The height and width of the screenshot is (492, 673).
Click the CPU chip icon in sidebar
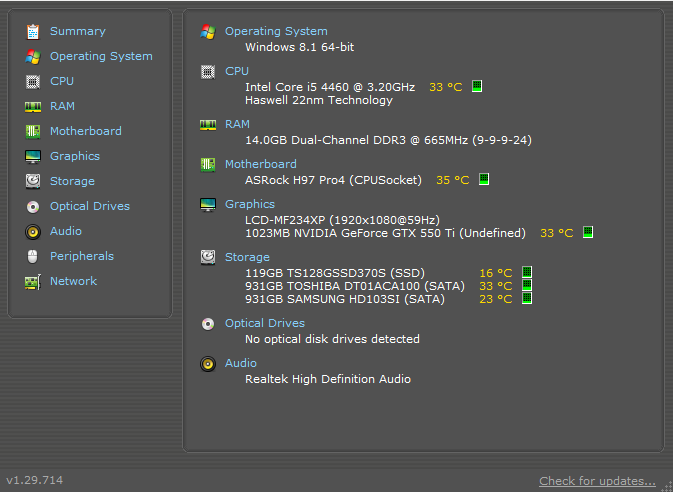[33, 82]
